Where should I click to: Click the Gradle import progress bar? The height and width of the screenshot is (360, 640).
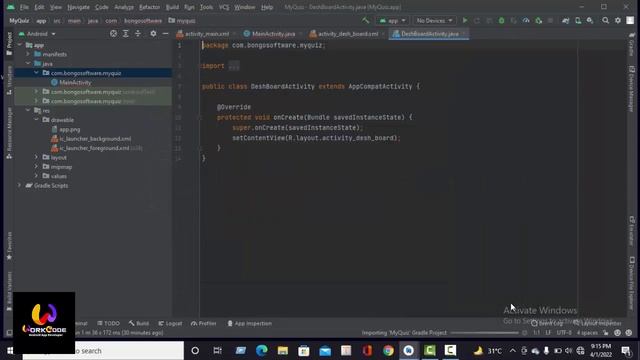[484, 333]
